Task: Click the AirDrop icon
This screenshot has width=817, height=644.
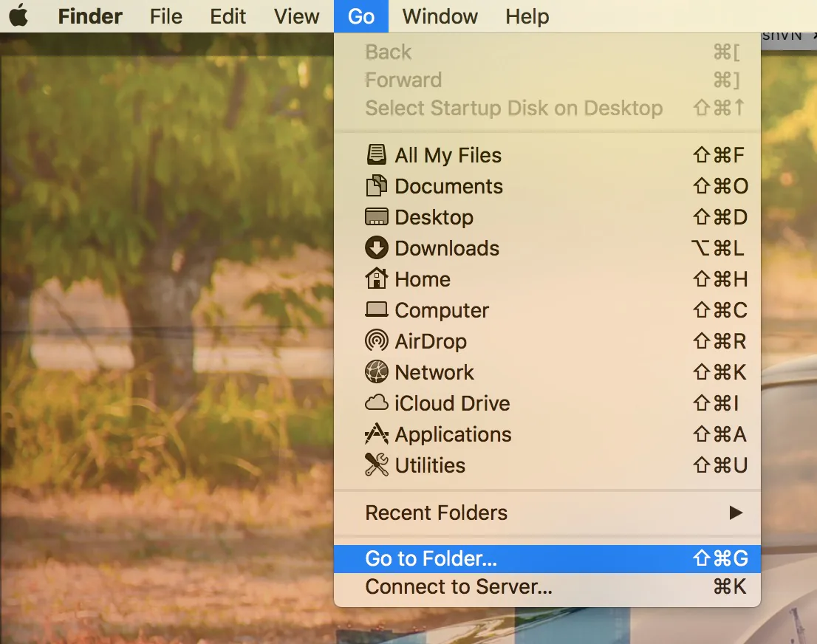Action: (376, 340)
